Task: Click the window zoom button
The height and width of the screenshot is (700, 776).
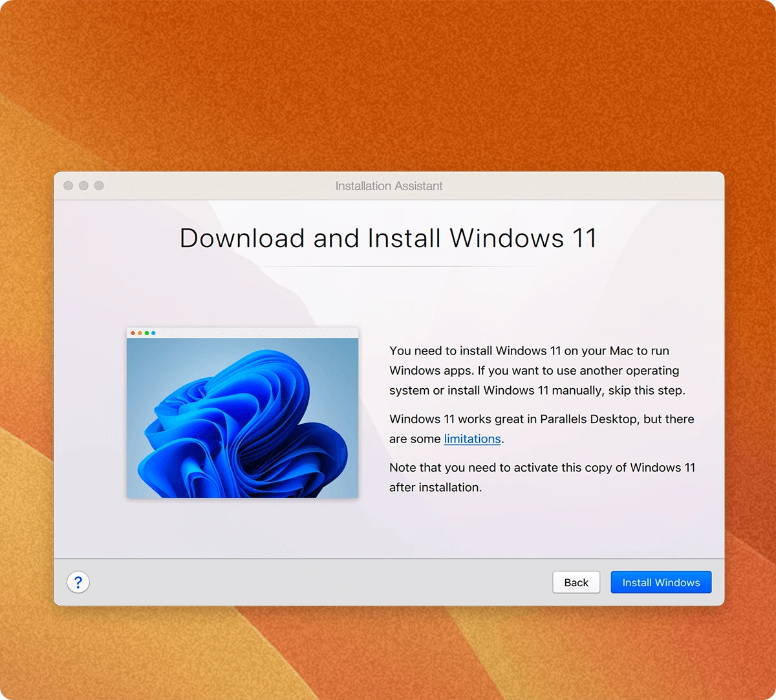Action: [x=99, y=186]
